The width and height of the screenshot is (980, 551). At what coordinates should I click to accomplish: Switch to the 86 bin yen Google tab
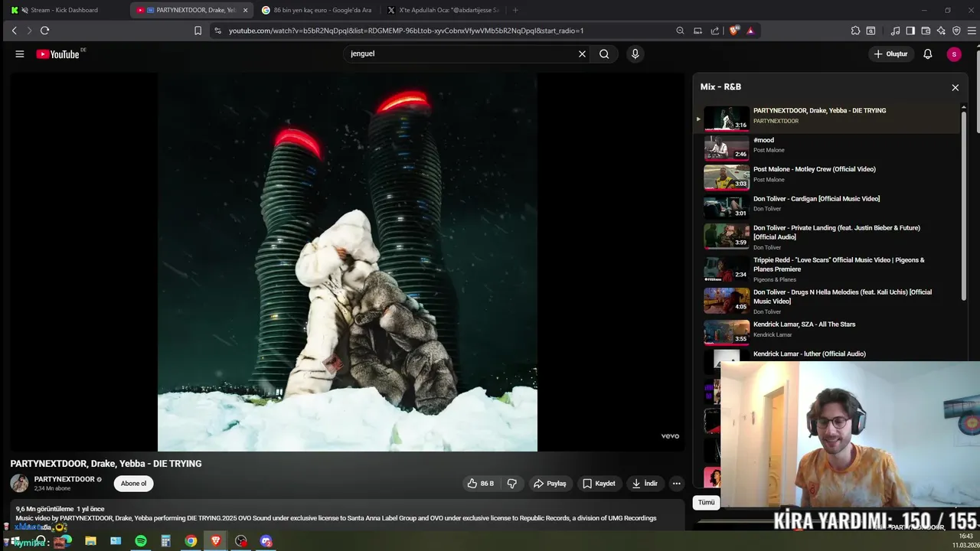pos(318,10)
